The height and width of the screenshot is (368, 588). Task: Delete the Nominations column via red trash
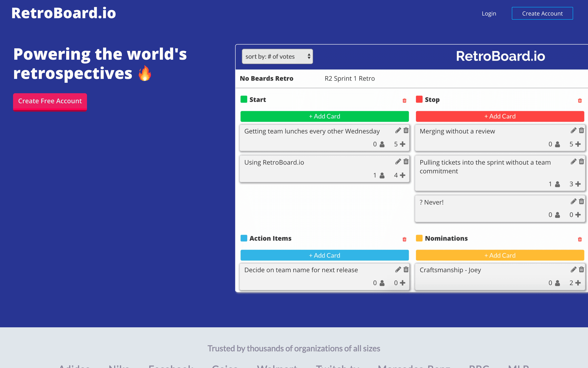point(580,239)
